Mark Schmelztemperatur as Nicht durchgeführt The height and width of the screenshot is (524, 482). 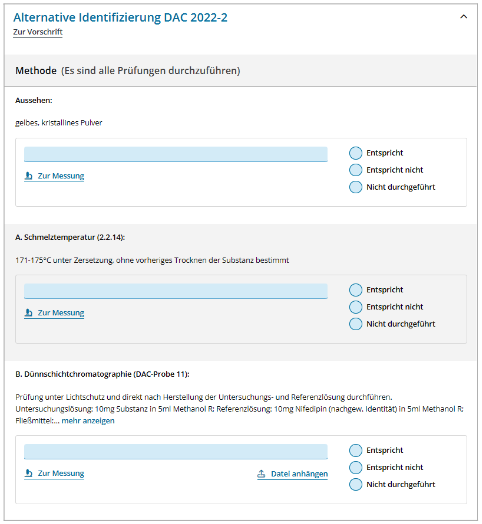click(356, 324)
